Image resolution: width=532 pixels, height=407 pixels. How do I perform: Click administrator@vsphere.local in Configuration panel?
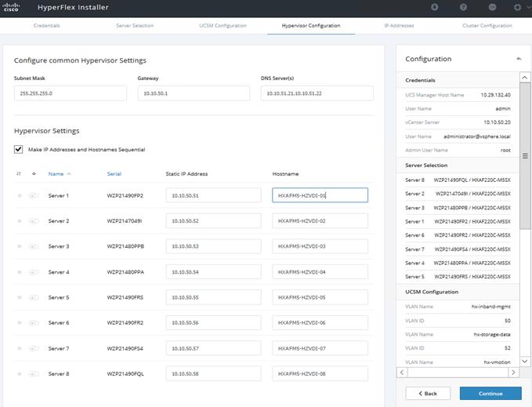click(477, 136)
